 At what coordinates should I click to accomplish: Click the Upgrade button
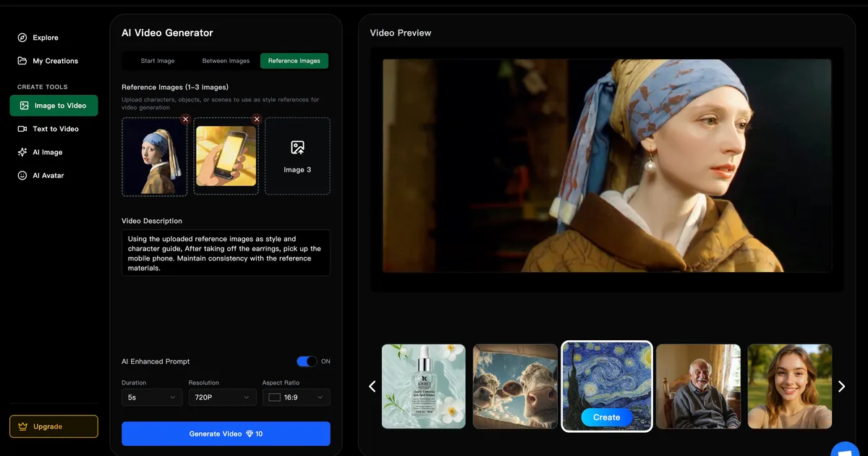[x=53, y=426]
